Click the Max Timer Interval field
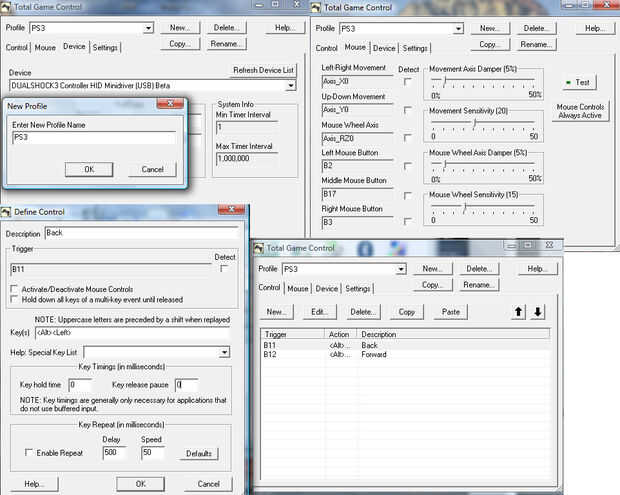Viewport: 620px width, 495px height. [247, 159]
